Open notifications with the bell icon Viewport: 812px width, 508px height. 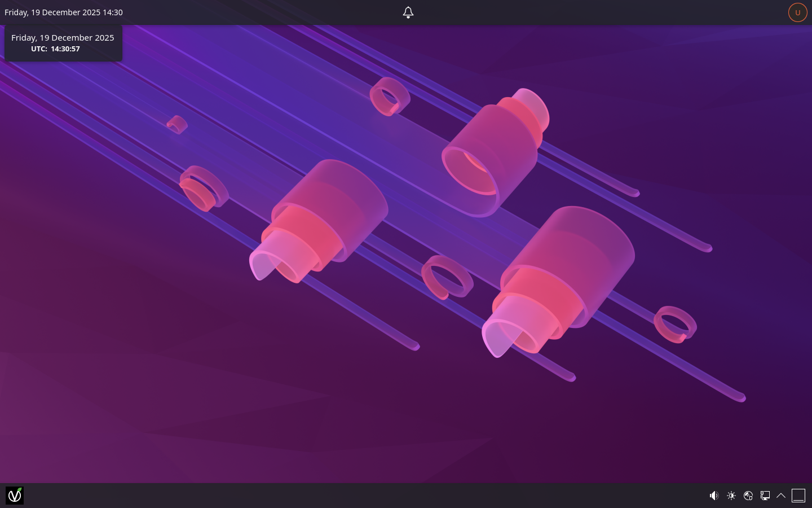408,12
